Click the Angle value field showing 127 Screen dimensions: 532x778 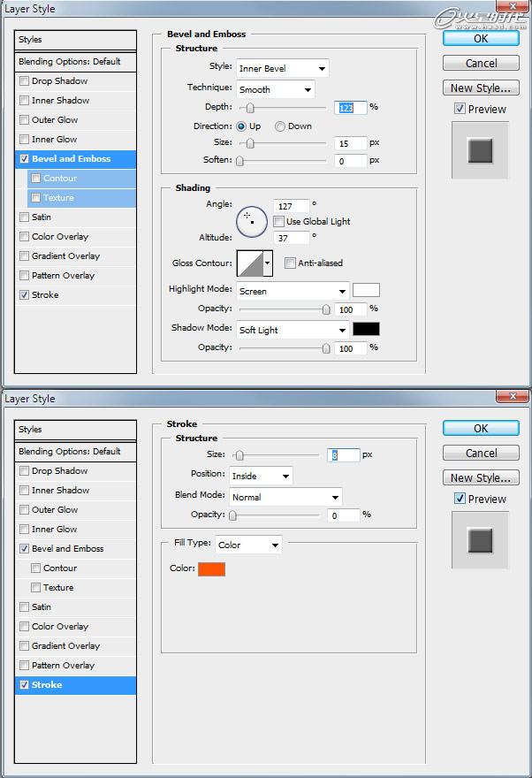pos(291,206)
